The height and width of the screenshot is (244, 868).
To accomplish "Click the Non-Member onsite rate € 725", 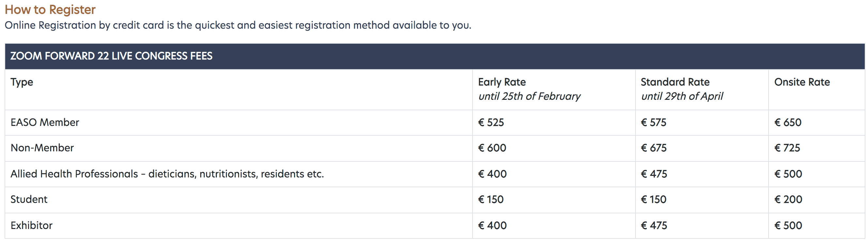I will pyautogui.click(x=787, y=148).
